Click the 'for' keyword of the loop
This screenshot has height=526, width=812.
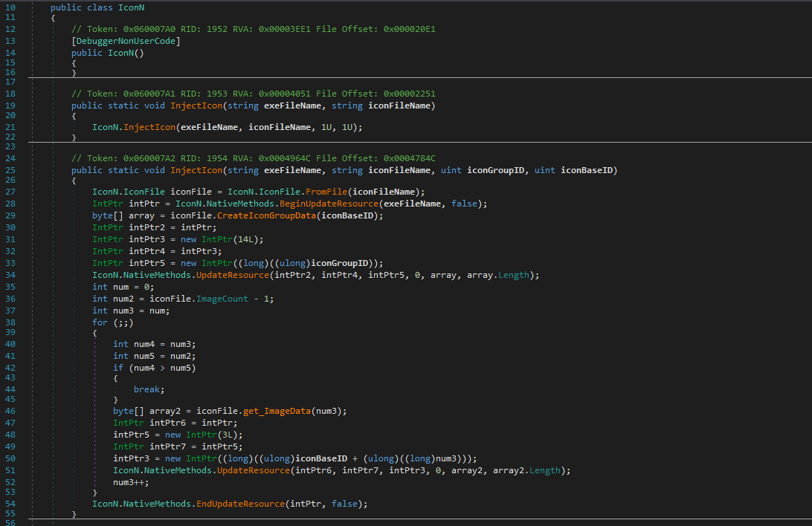click(x=100, y=322)
